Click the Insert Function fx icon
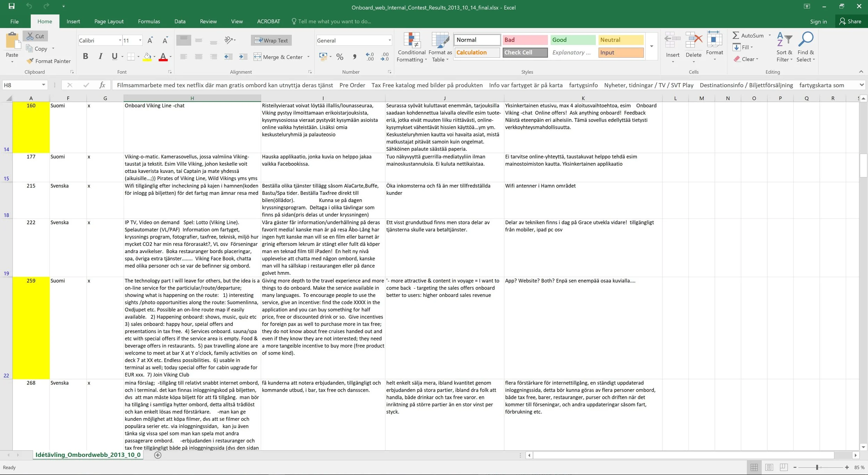The width and height of the screenshot is (868, 475). 102,85
